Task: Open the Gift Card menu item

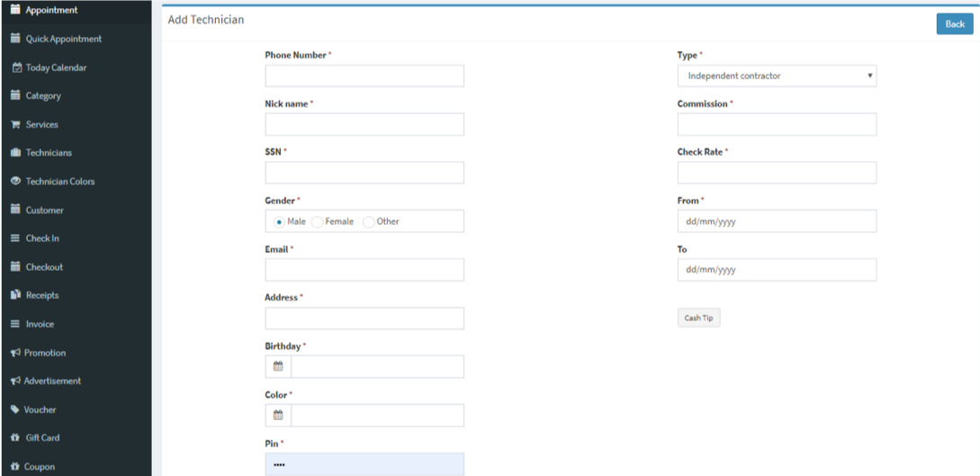Action: (x=76, y=437)
